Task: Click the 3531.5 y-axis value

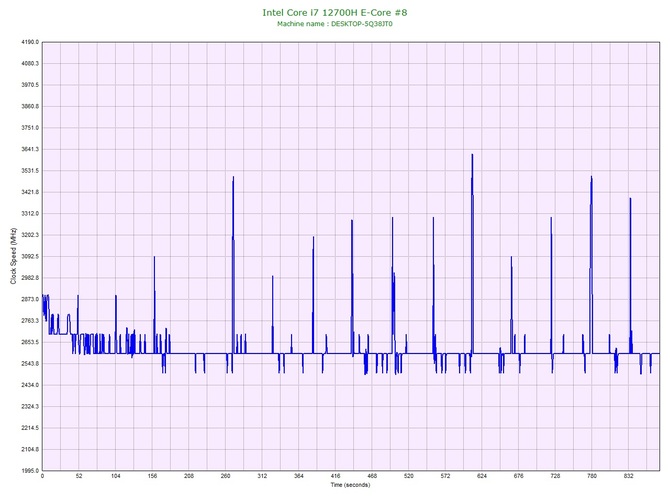Action: (x=30, y=171)
